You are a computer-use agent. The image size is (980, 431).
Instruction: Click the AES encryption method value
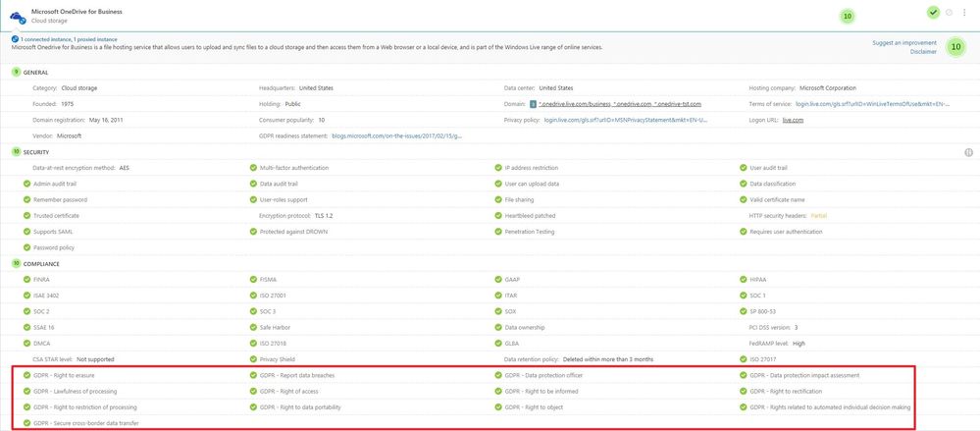[x=124, y=168]
